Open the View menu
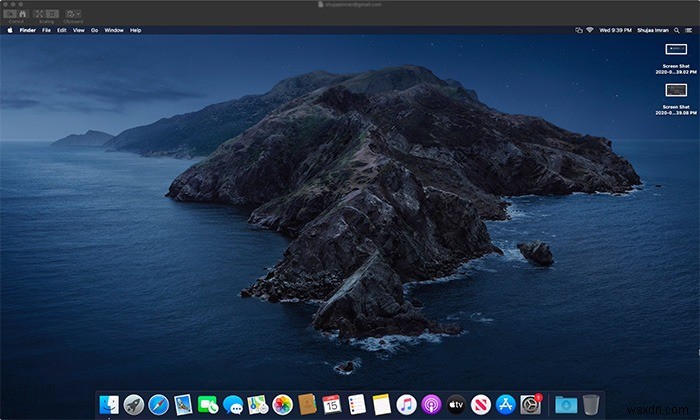The width and height of the screenshot is (700, 420). tap(79, 30)
